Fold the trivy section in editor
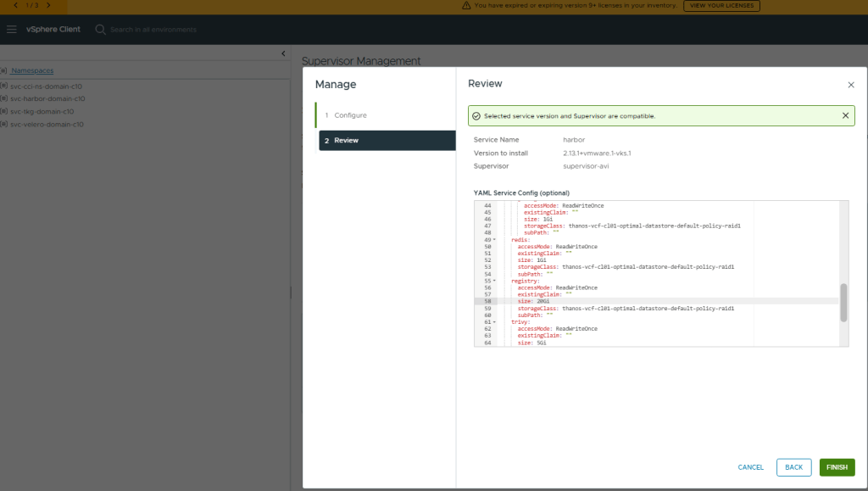868x491 pixels. click(494, 322)
